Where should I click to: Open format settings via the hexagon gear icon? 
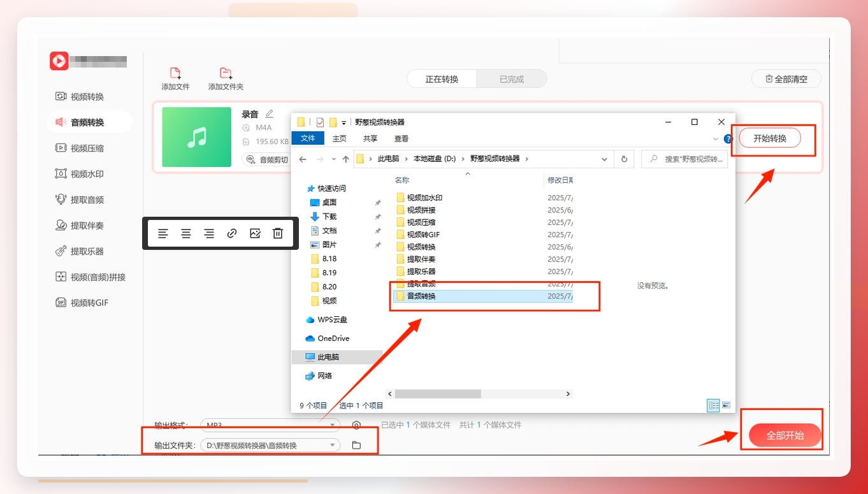click(356, 425)
